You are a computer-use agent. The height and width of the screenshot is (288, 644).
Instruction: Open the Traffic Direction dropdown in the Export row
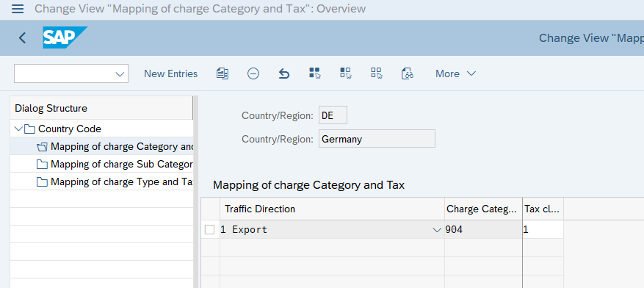point(437,230)
